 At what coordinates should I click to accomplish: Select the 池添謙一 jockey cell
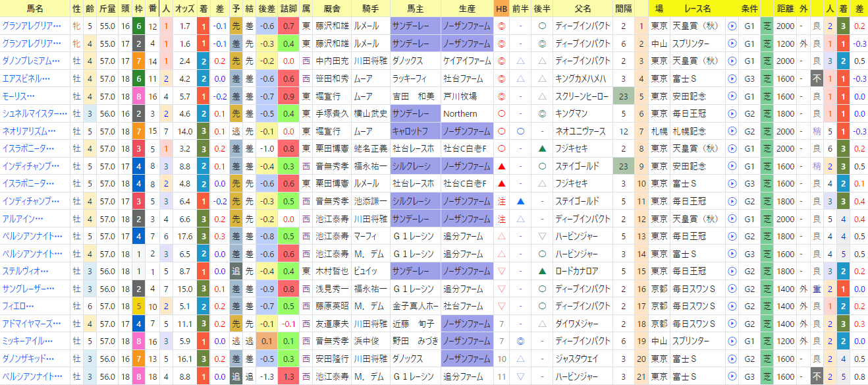[x=370, y=200]
